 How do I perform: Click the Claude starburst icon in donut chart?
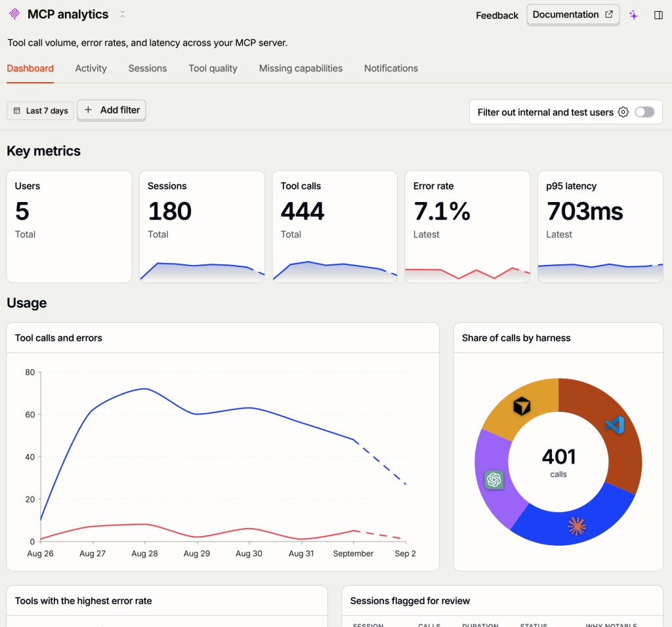pos(576,527)
